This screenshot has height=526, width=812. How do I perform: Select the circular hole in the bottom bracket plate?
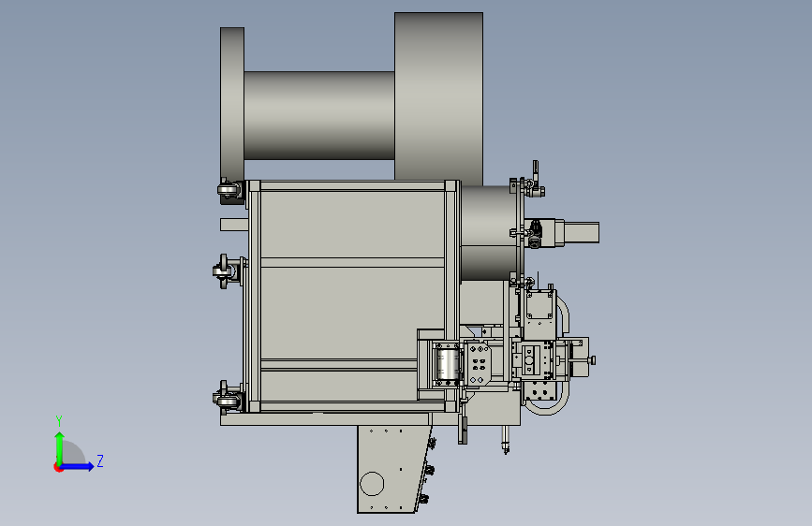point(372,484)
